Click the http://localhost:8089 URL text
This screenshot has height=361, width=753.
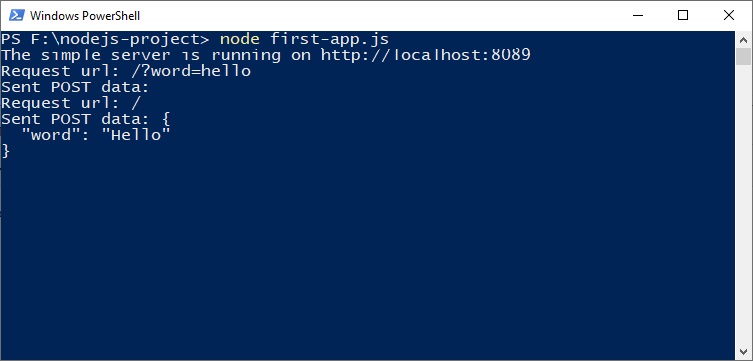[x=425, y=55]
